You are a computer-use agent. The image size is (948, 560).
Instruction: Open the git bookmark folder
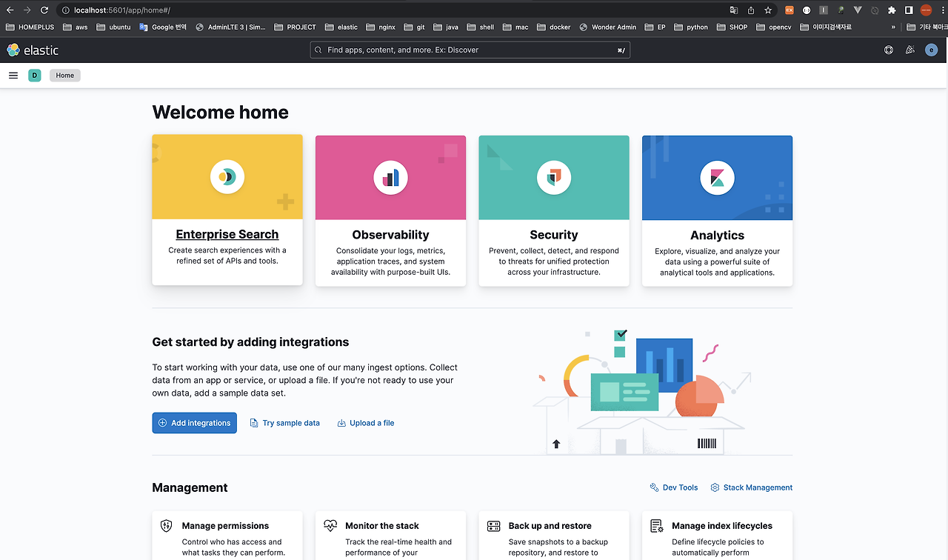tap(415, 27)
